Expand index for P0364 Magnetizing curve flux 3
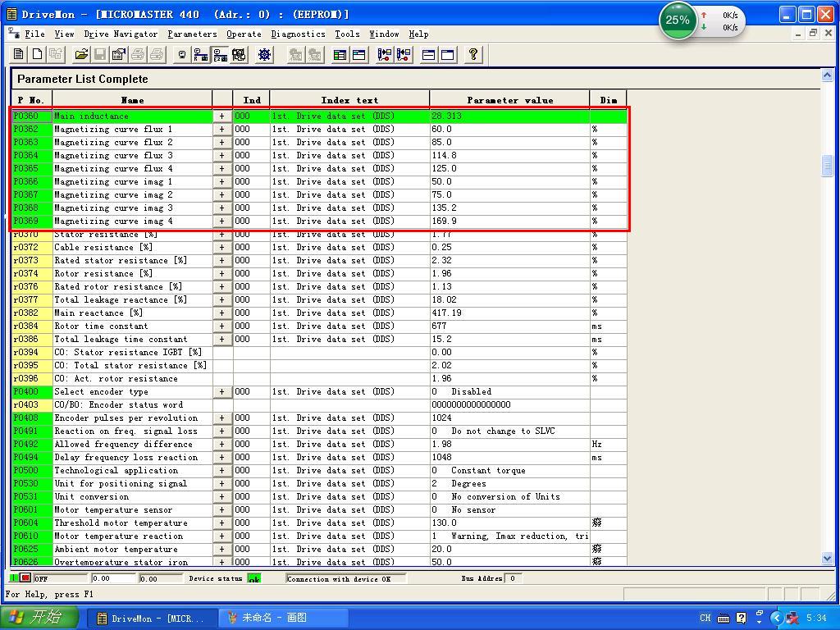This screenshot has height=630, width=840. click(x=221, y=155)
